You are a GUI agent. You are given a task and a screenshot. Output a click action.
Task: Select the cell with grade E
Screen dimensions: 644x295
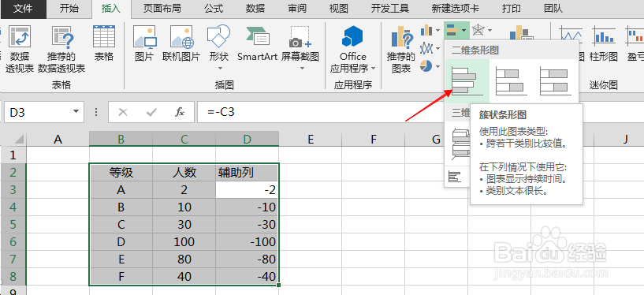point(121,260)
